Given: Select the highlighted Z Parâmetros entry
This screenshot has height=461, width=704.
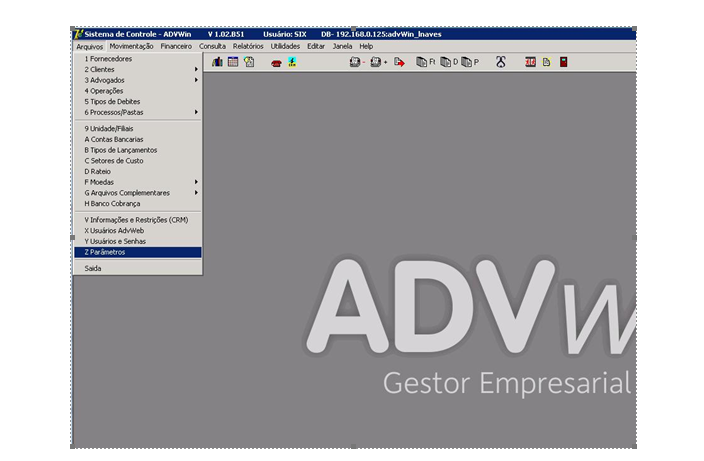Looking at the screenshot, I should tap(138, 252).
